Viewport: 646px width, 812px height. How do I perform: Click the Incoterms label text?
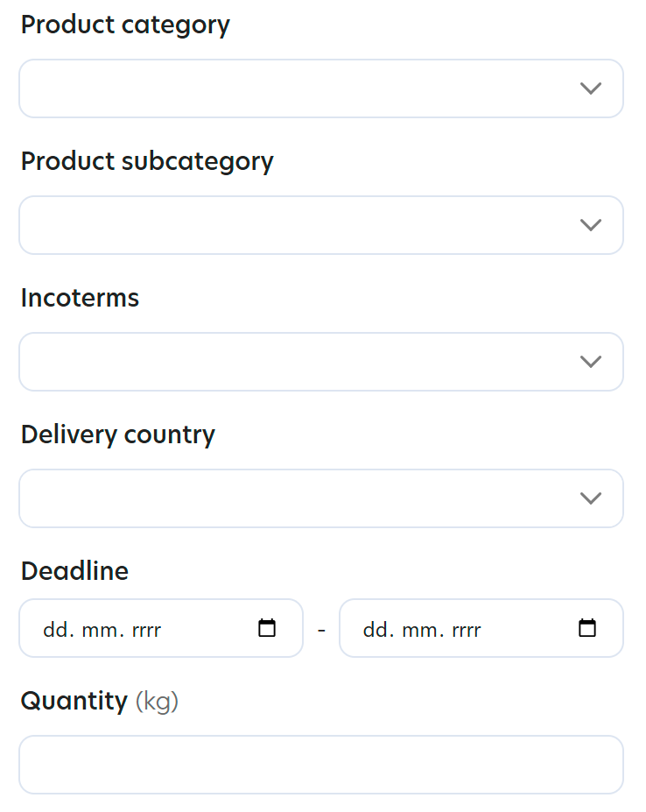pos(80,298)
